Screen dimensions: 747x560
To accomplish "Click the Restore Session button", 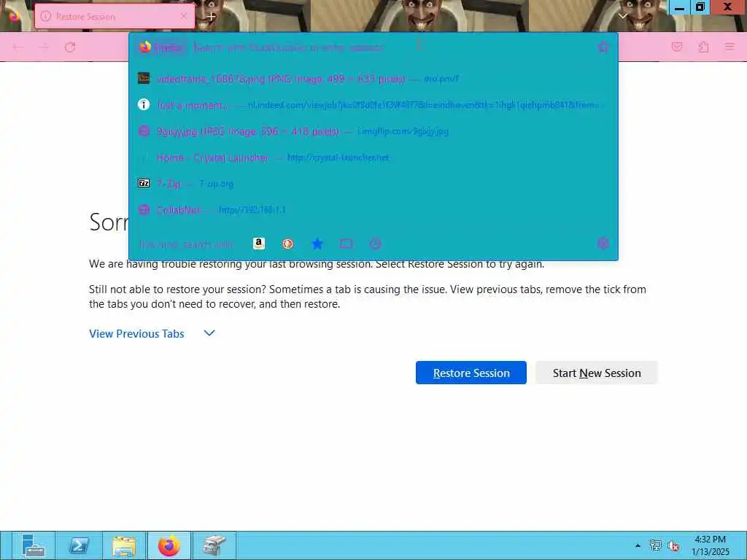I will click(x=471, y=373).
